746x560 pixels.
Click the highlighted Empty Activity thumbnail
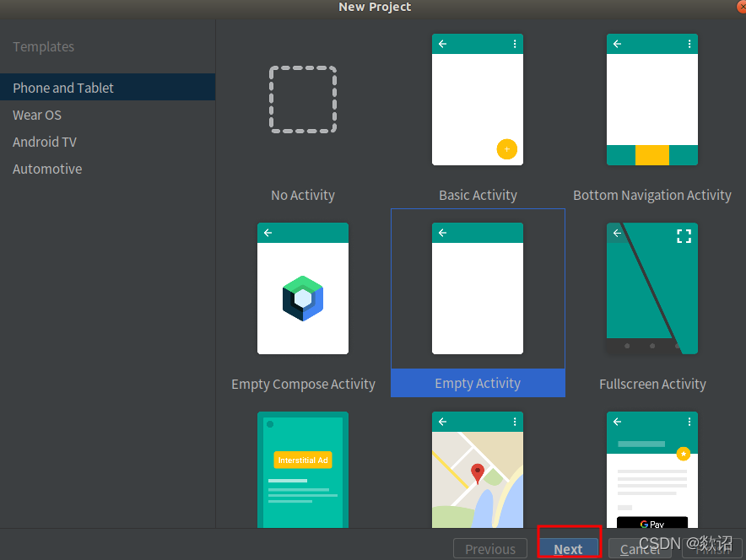point(478,288)
